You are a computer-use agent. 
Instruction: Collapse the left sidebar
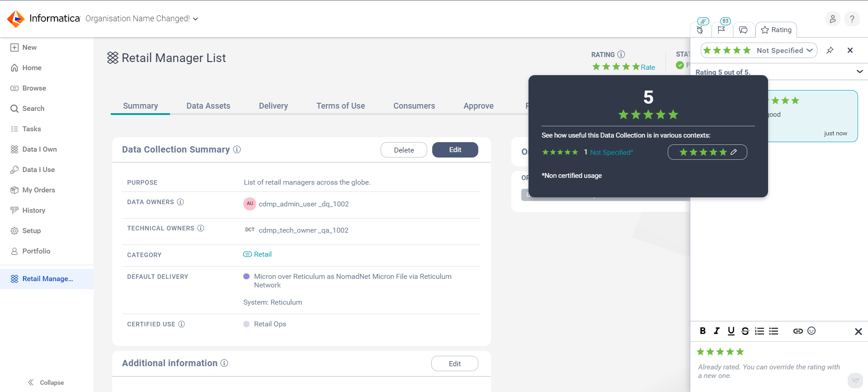[x=46, y=382]
